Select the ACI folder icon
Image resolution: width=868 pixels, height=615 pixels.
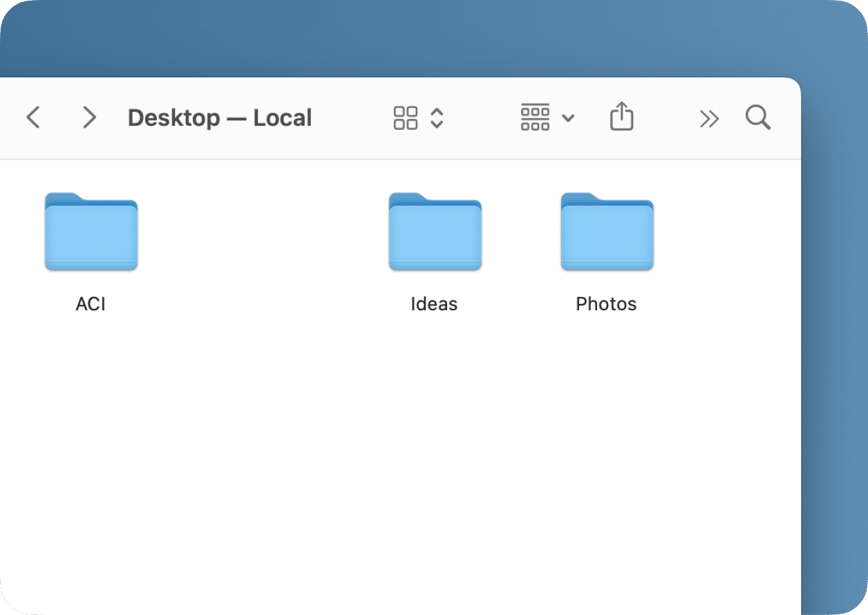(91, 231)
